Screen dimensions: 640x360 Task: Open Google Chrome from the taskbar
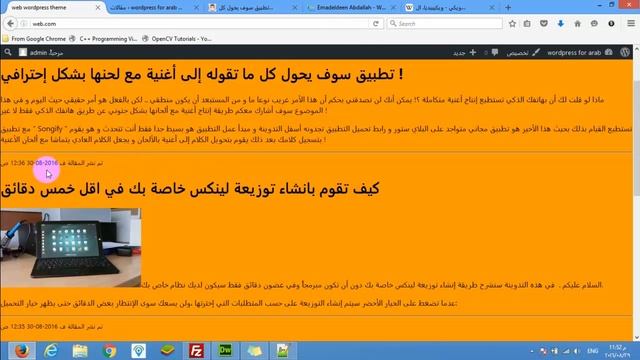(109, 351)
